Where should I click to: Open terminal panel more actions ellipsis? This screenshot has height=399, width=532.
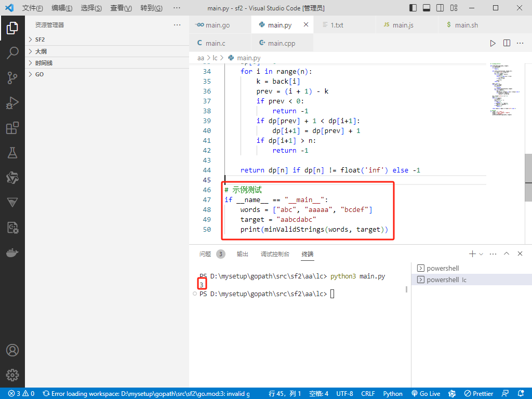(x=493, y=254)
